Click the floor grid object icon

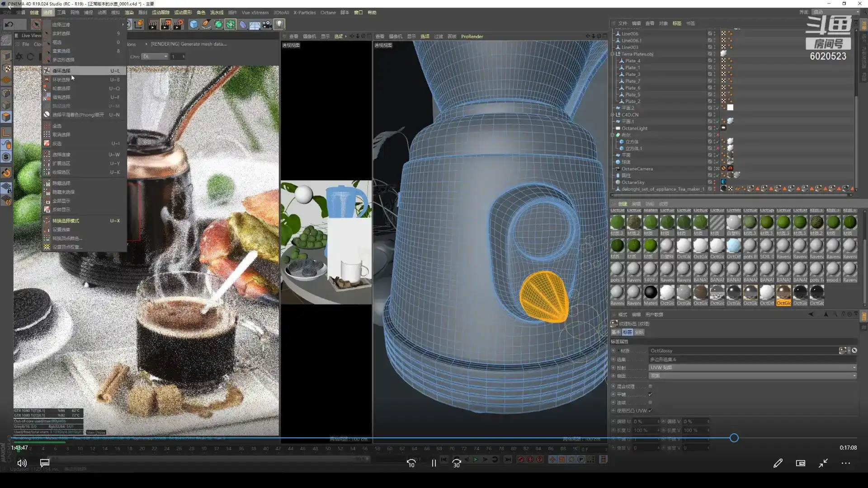(255, 24)
